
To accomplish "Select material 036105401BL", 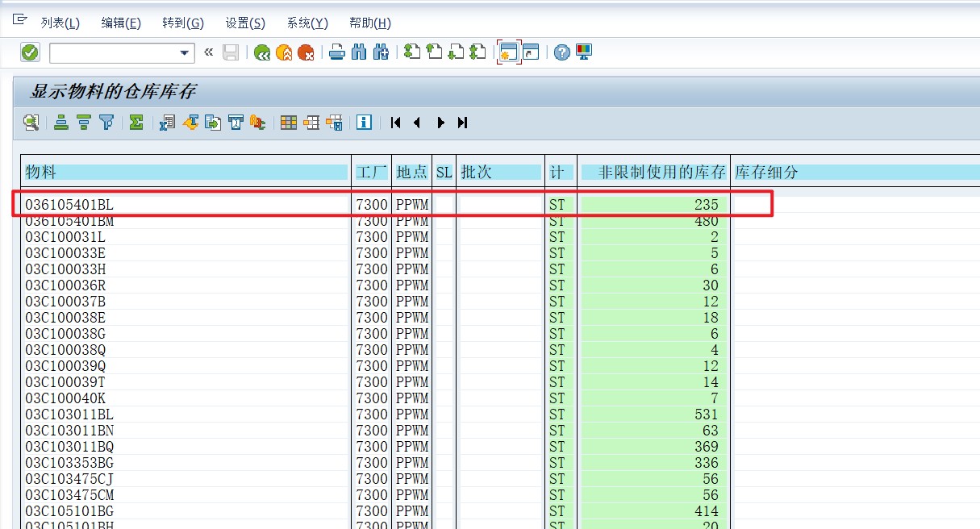I will click(x=69, y=205).
